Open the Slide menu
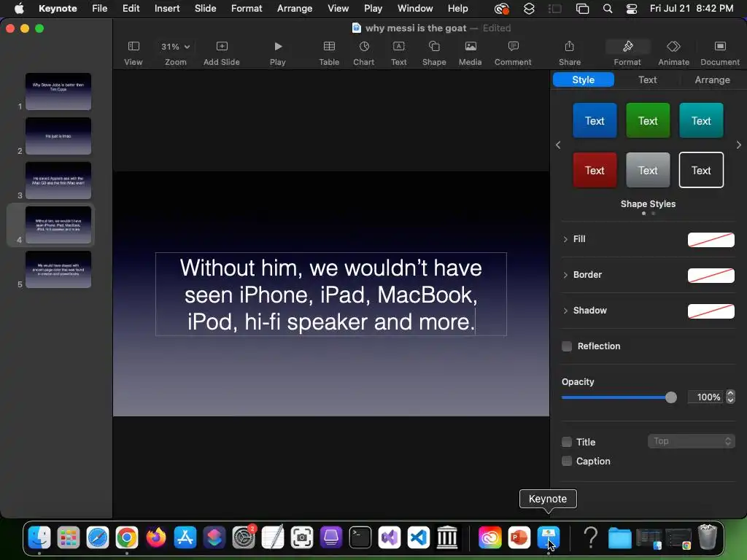Image resolution: width=747 pixels, height=560 pixels. 205,9
